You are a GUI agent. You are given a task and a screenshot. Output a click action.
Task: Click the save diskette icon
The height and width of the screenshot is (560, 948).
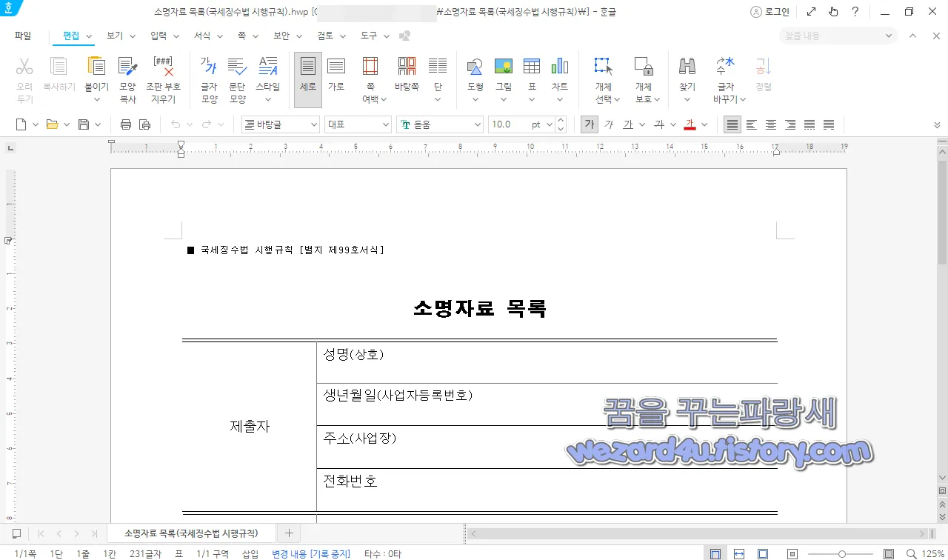click(84, 124)
